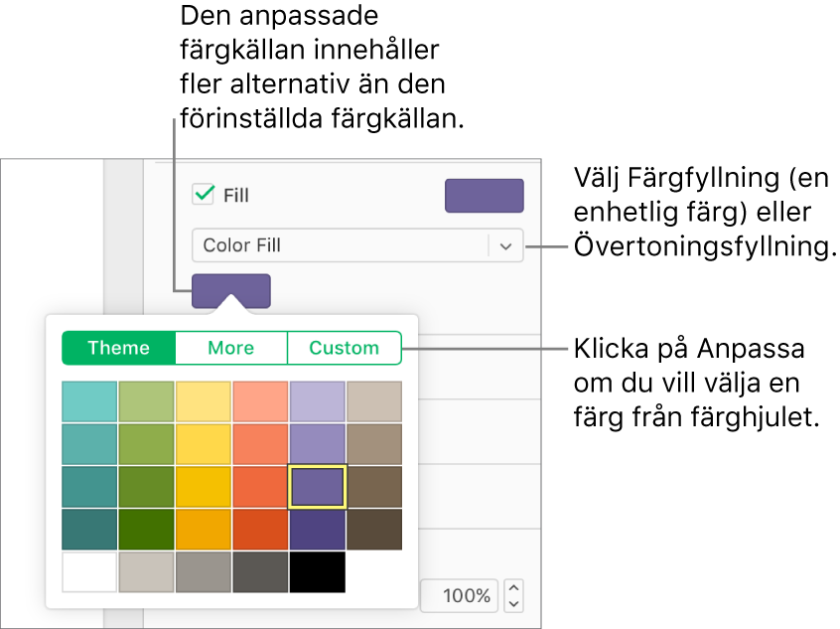840x629 pixels.
Task: Switch to the Theme tab
Action: pos(119,348)
